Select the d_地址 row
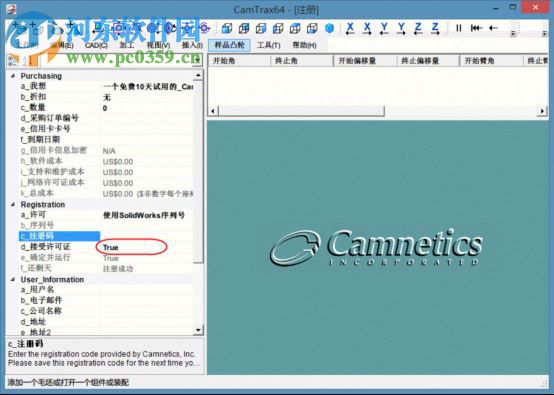The height and width of the screenshot is (395, 554). click(106, 322)
